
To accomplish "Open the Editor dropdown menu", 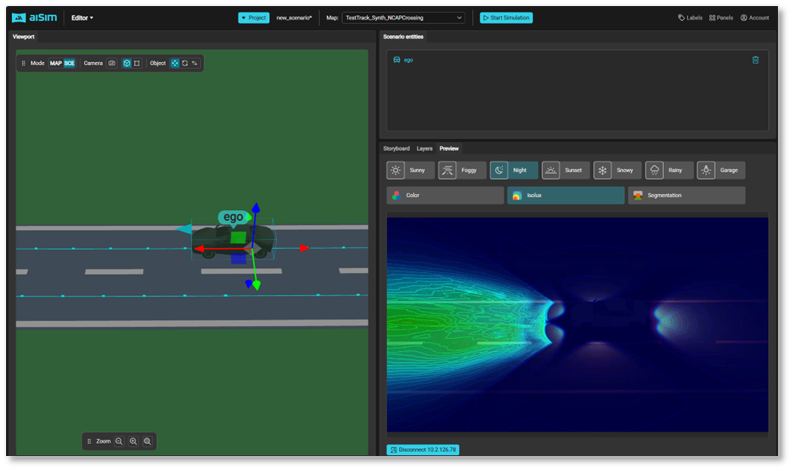I will click(x=82, y=18).
